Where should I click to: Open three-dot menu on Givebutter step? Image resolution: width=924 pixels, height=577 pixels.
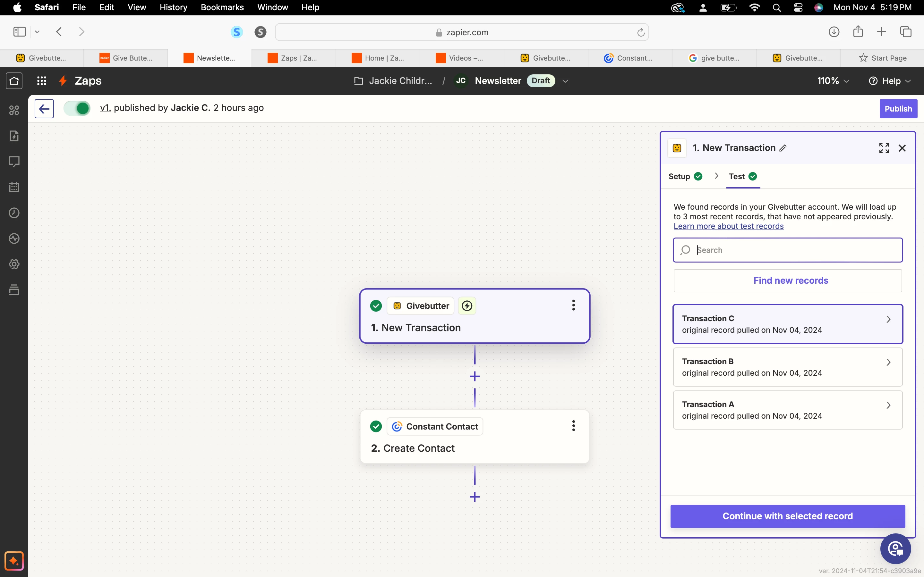(573, 305)
